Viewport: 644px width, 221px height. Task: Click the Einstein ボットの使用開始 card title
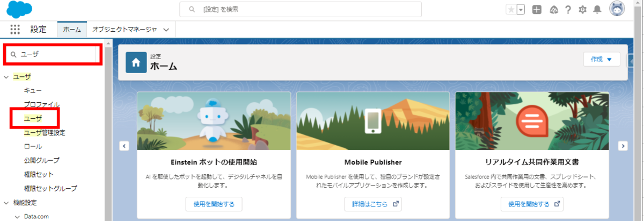click(x=214, y=161)
